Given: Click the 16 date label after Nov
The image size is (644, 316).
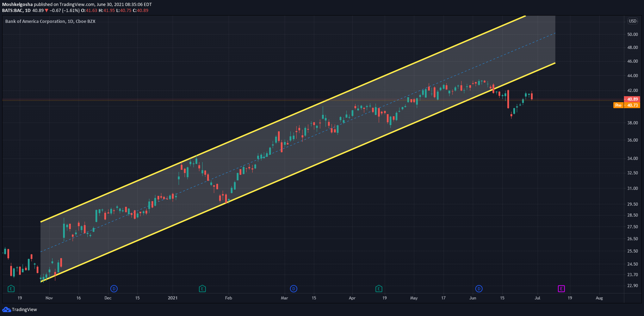Looking at the screenshot, I should coord(79,298).
